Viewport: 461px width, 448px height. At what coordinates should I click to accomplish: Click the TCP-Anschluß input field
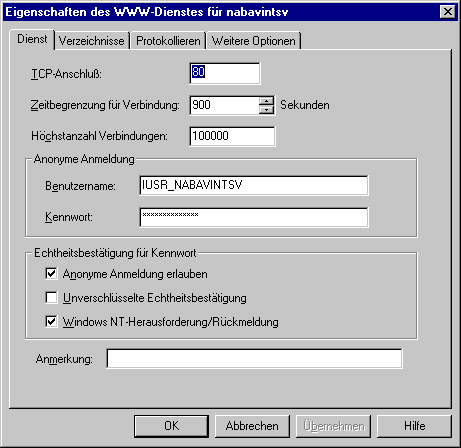pos(225,73)
